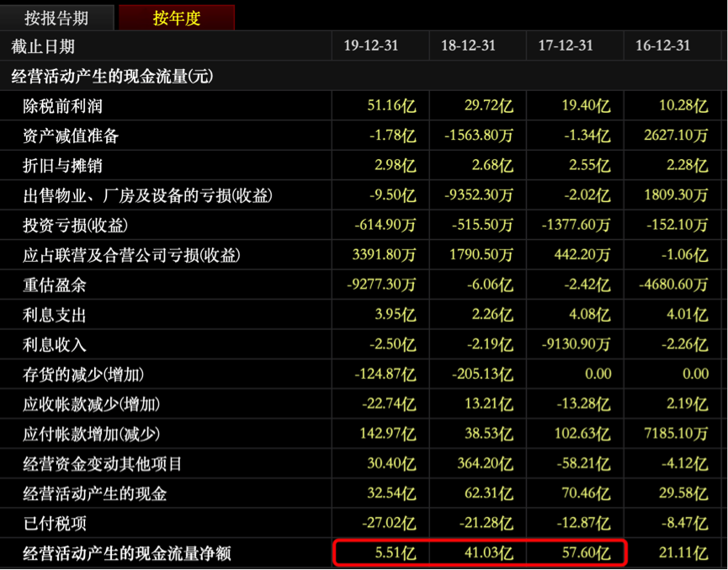
Task: Click the 18-12-31 column header
Action: pos(468,45)
